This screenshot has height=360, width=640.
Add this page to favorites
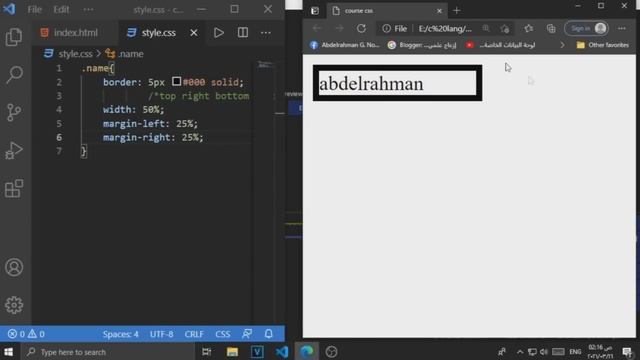pyautogui.click(x=505, y=28)
